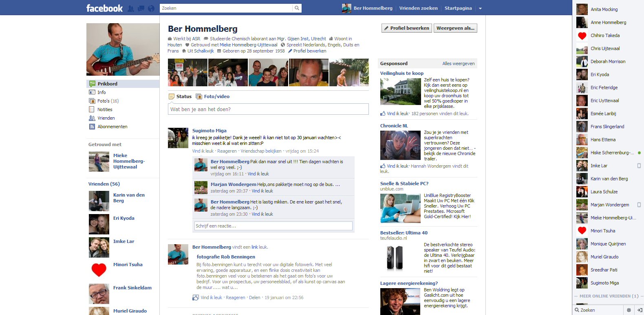Open fotografie Rob Benningen link
Viewport: 644px width, 315px height.
(x=226, y=257)
